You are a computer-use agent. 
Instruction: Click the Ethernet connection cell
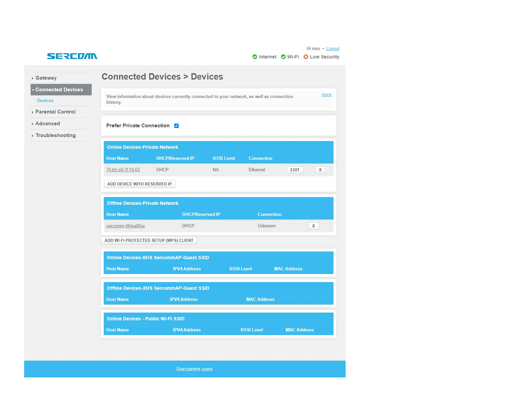[257, 170]
